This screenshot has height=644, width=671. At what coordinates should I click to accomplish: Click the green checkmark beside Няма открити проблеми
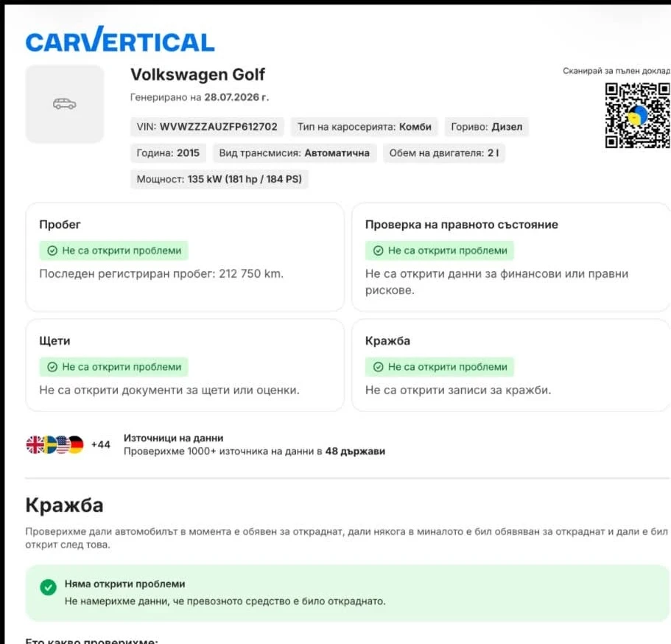[48, 587]
